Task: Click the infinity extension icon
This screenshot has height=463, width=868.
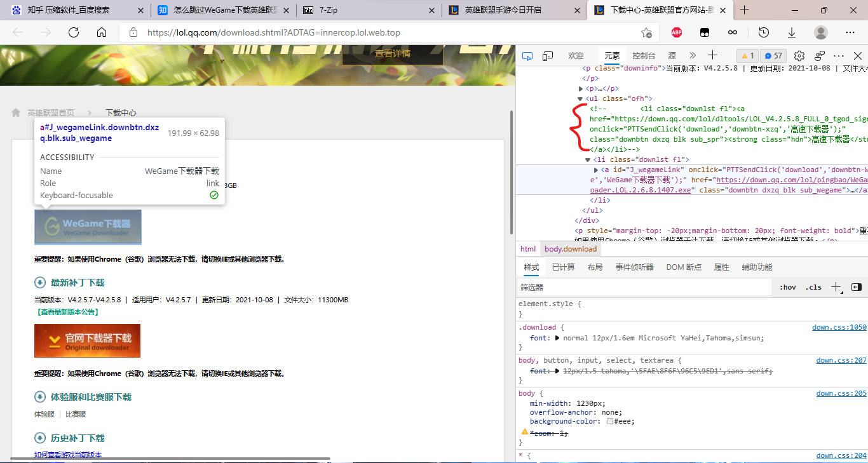Action: [733, 32]
